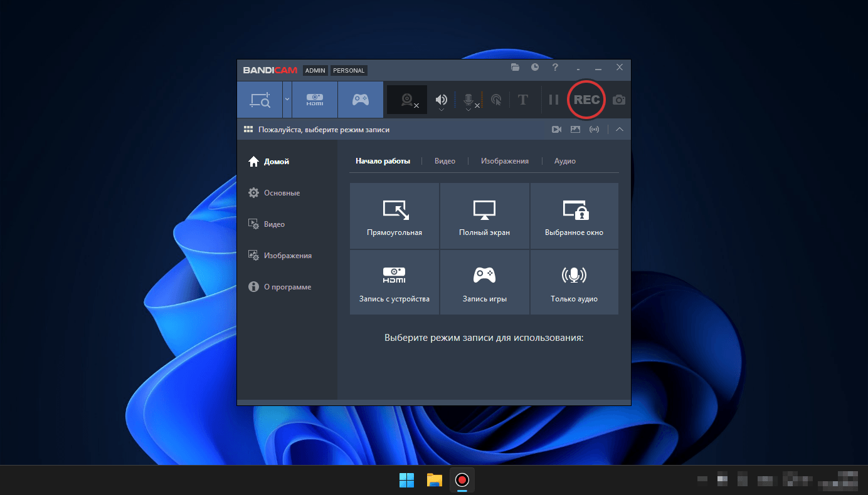Image resolution: width=868 pixels, height=495 pixels.
Task: Choose the Прямоугольная recording tile
Action: click(x=394, y=216)
